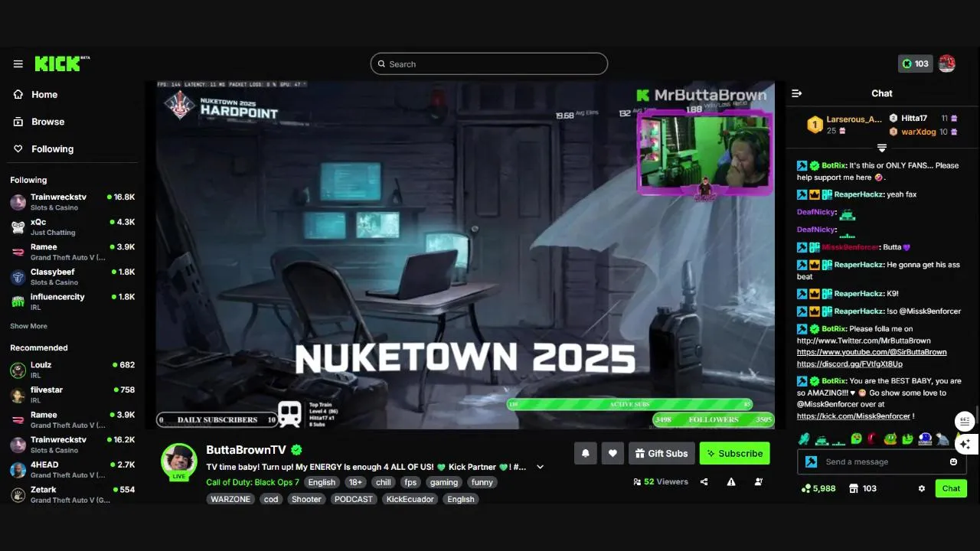Open Hitta17 in the gifters leaderboard
This screenshot has width=980, height=551.
(923, 119)
